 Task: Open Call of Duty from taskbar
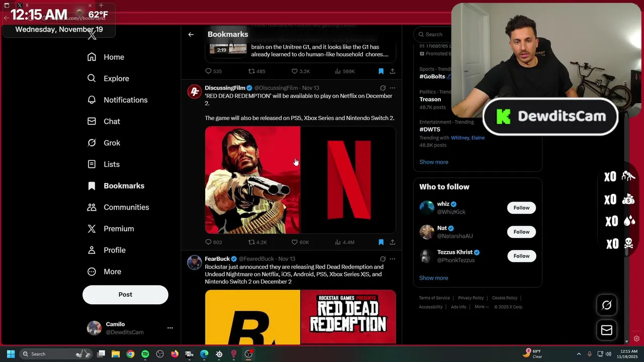(x=189, y=354)
